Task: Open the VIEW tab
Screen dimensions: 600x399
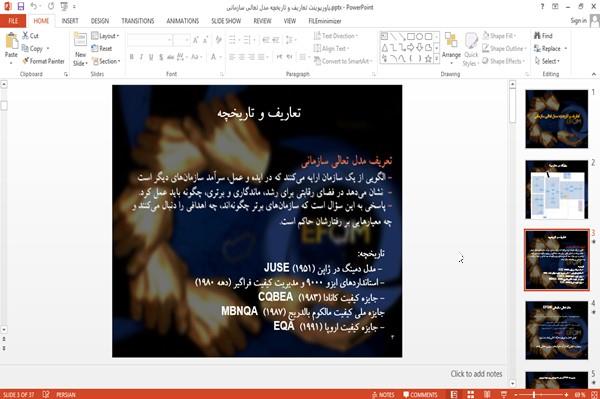Action: 290,21
